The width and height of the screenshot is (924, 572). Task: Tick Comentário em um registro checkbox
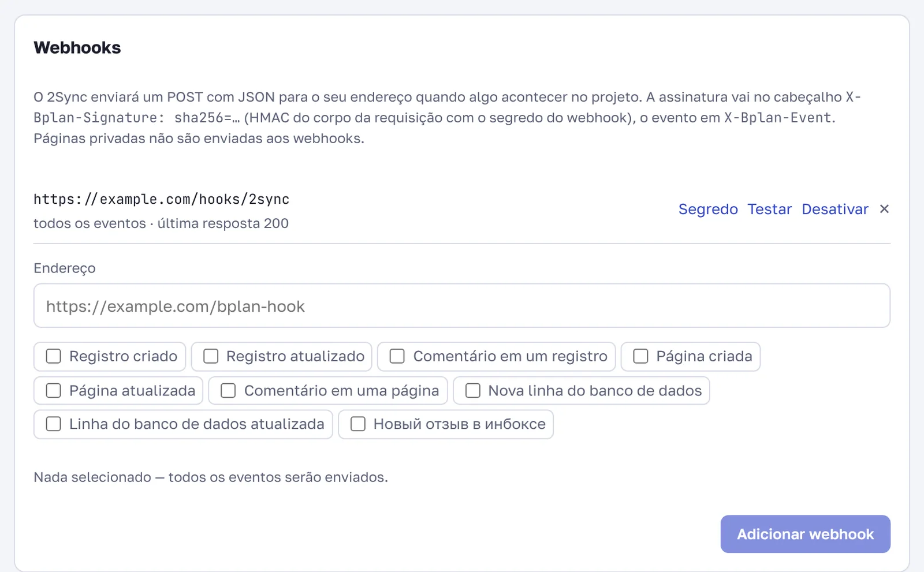coord(397,356)
